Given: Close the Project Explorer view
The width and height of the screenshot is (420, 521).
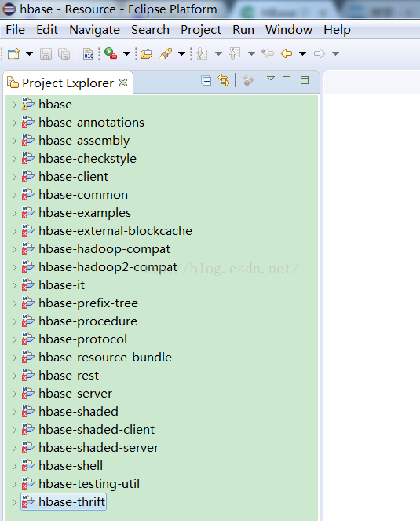Looking at the screenshot, I should (123, 83).
